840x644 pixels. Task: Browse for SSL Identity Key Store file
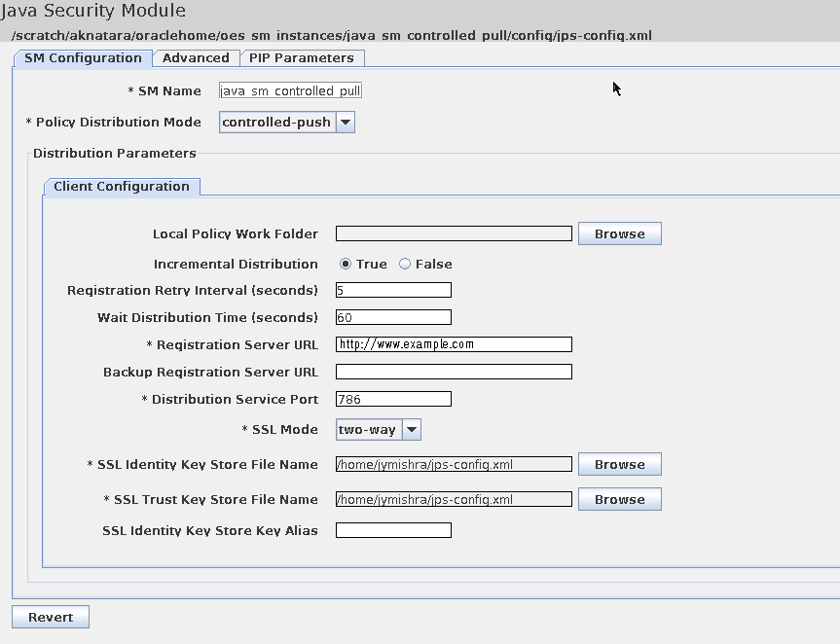(620, 464)
